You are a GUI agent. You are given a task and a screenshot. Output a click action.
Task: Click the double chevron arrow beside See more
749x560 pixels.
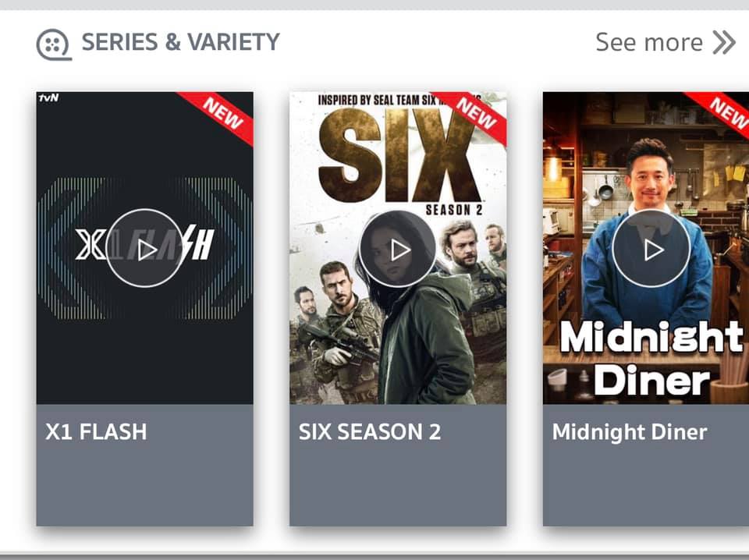pos(724,42)
